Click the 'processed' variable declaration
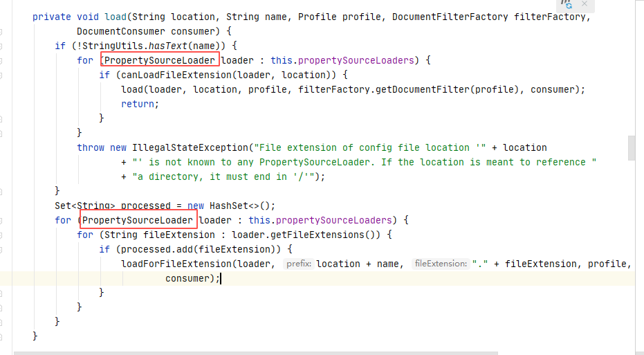Image resolution: width=644 pixels, height=355 pixels. click(x=146, y=206)
